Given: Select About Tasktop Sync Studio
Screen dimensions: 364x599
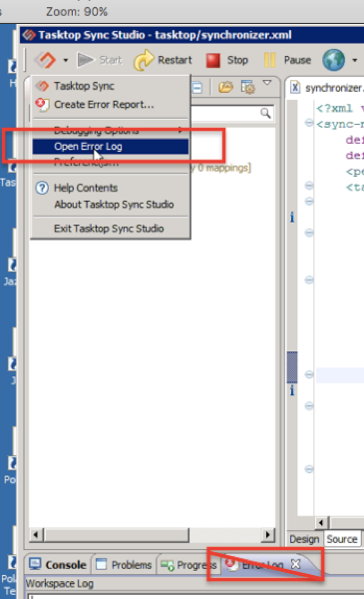Looking at the screenshot, I should pyautogui.click(x=114, y=205).
